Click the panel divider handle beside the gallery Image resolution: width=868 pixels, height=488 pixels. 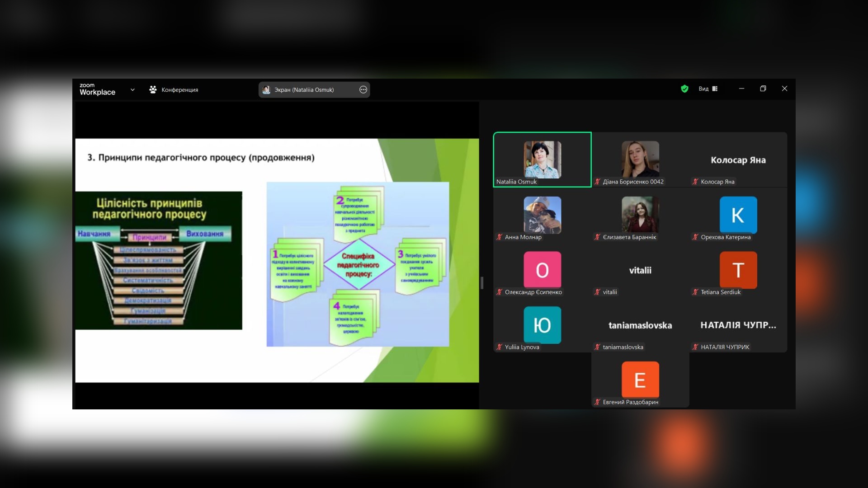(x=482, y=283)
